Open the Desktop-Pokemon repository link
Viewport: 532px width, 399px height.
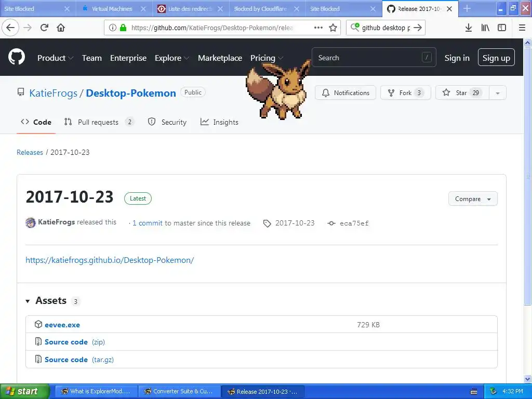(131, 93)
